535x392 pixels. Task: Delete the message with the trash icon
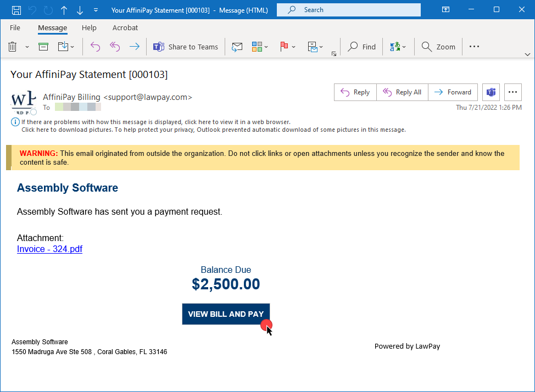(12, 47)
